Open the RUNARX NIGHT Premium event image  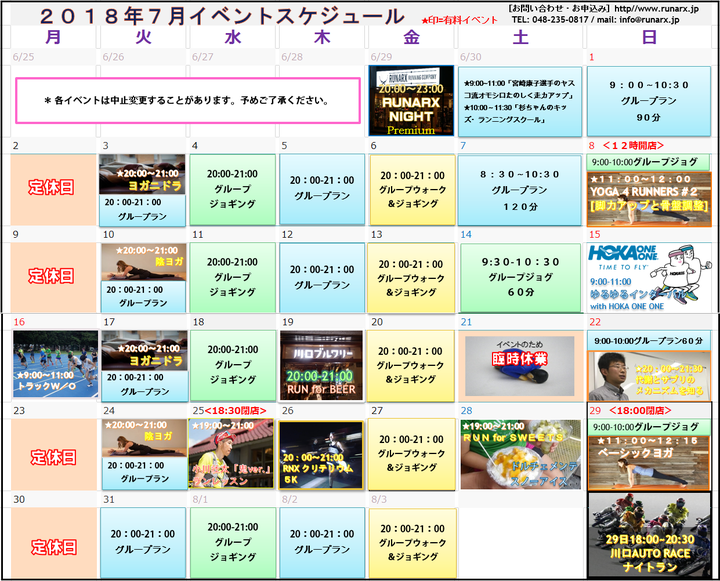(411, 101)
